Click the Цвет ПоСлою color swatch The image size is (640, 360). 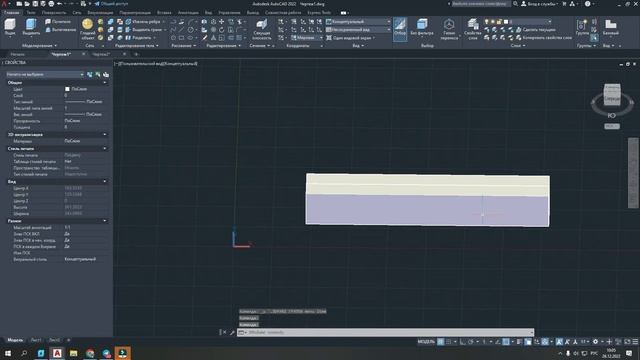(67, 89)
